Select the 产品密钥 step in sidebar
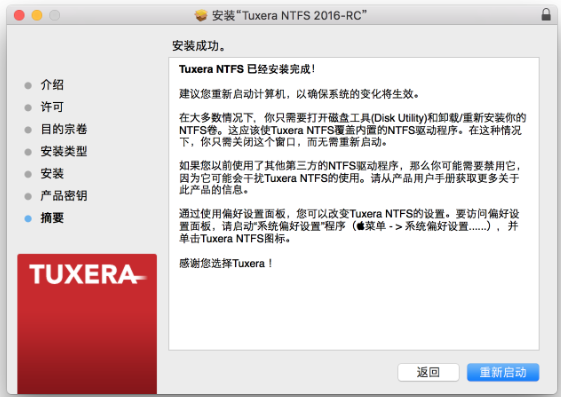 pos(64,196)
